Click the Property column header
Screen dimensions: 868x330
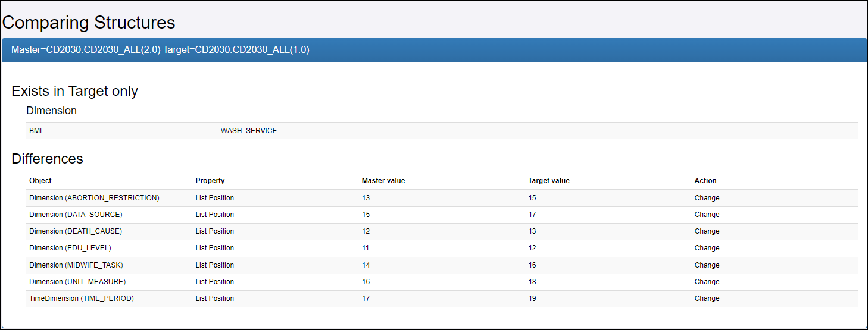click(210, 181)
